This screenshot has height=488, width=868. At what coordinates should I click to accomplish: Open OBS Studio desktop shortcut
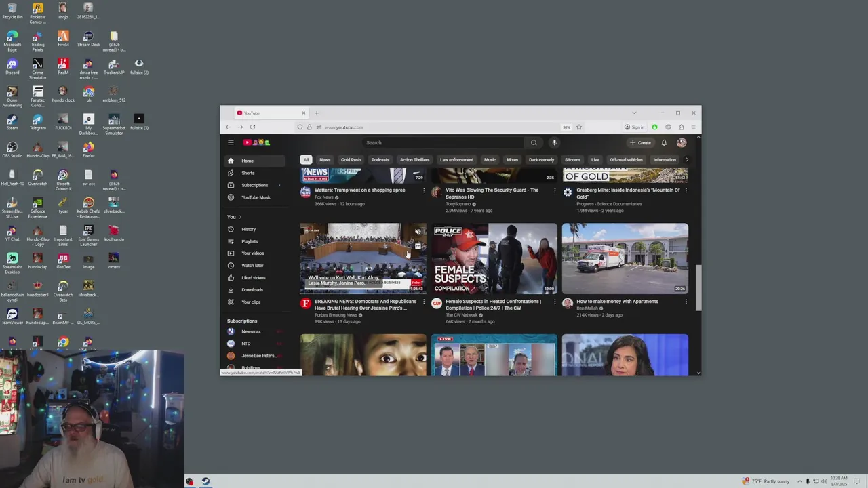[12, 150]
